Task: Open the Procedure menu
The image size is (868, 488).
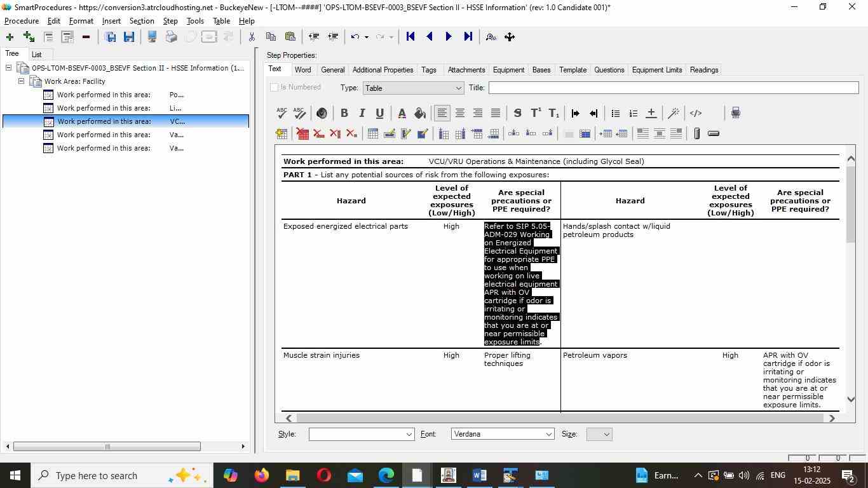Action: point(22,21)
